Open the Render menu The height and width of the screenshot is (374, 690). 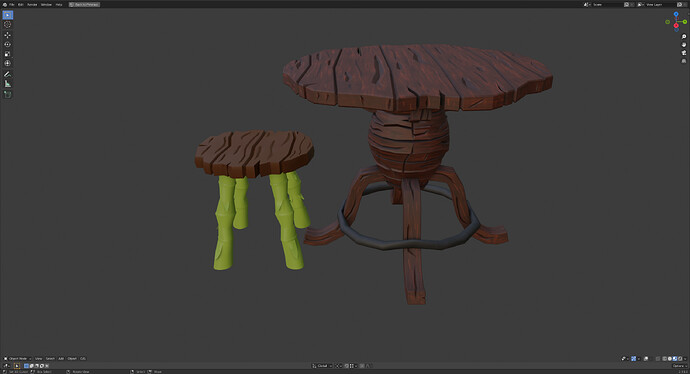click(32, 4)
